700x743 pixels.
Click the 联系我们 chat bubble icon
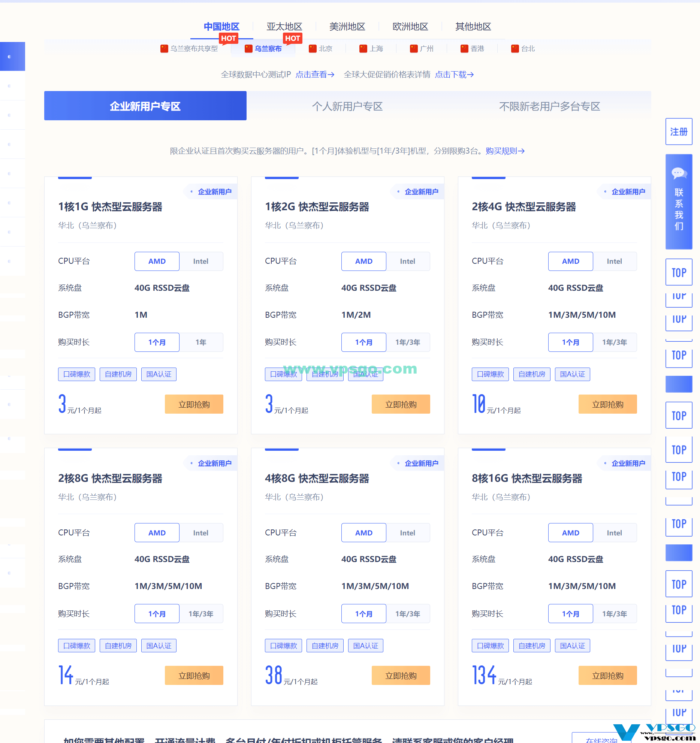679,173
